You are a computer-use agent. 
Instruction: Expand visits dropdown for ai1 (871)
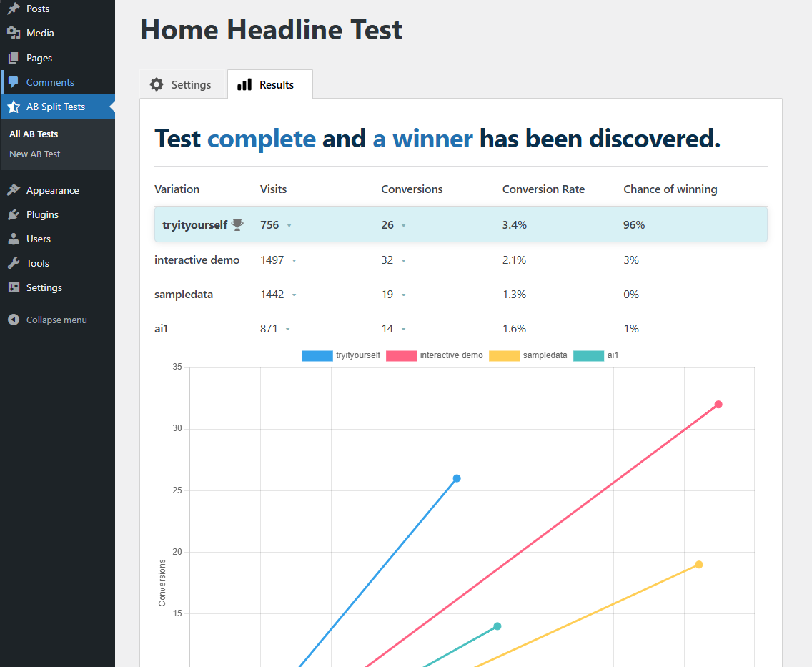click(x=288, y=330)
